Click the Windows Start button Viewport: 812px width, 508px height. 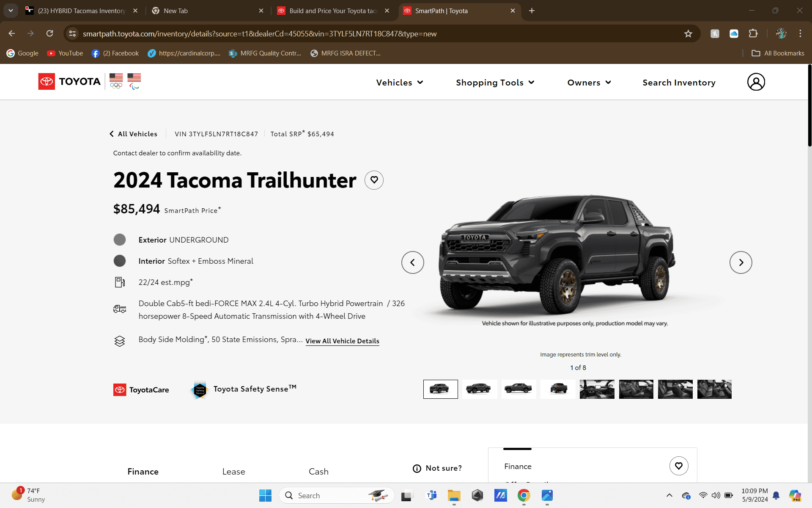point(265,495)
